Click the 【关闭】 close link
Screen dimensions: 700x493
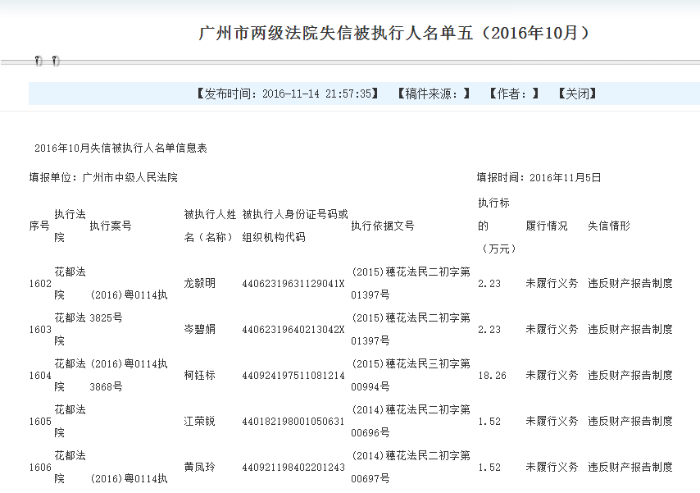(x=576, y=93)
